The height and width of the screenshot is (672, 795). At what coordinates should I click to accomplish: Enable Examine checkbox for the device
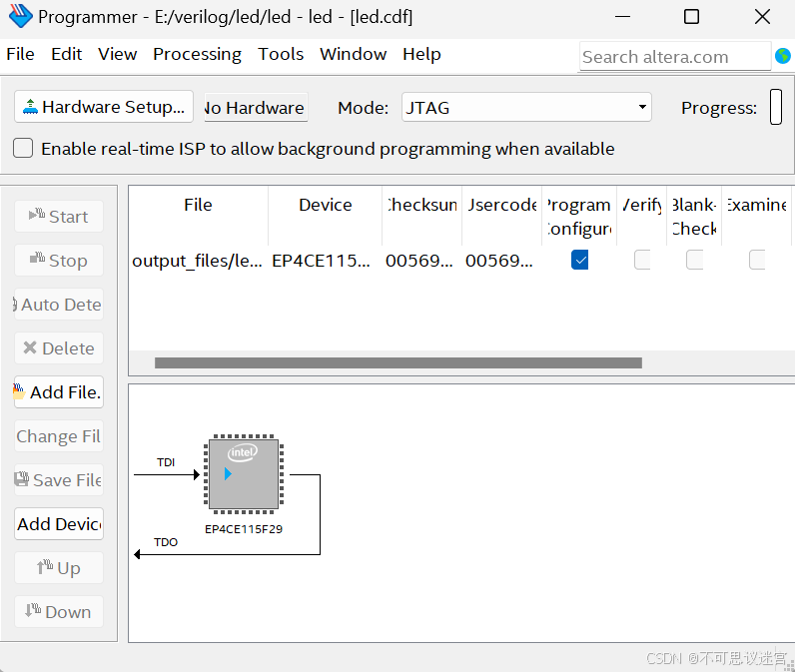(x=757, y=260)
